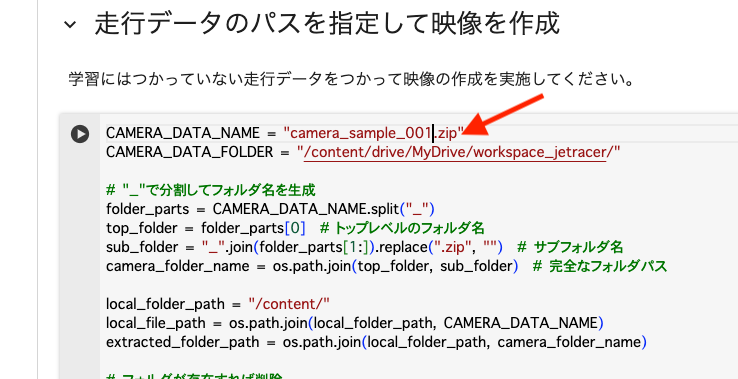Run the CAMERA_DATA_NAME code cell

point(80,134)
